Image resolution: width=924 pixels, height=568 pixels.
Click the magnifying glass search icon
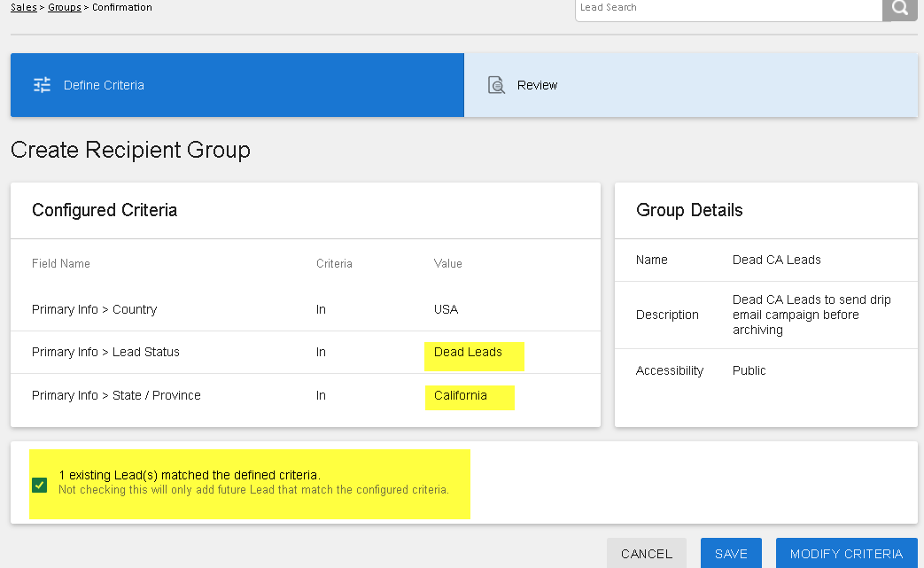[899, 9]
